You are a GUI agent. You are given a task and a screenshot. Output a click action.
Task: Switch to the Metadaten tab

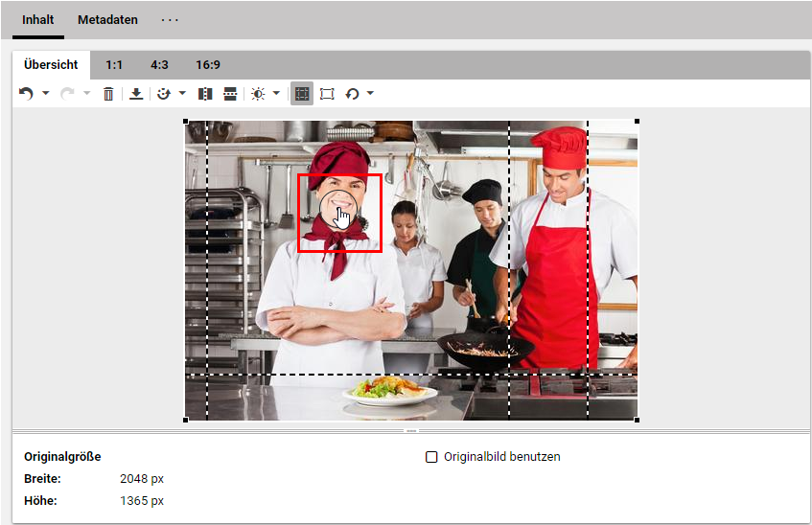[107, 20]
